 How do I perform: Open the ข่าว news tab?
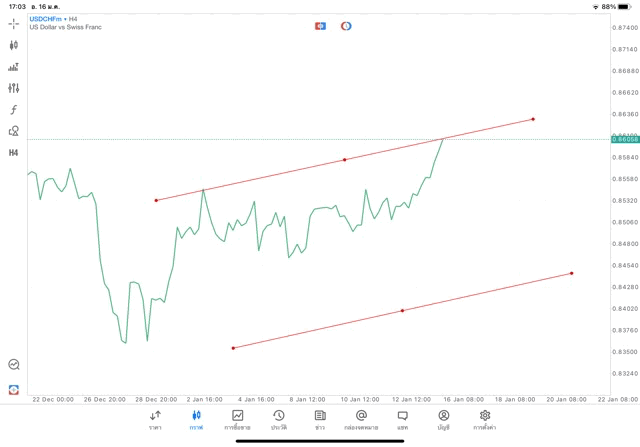pyautogui.click(x=320, y=420)
